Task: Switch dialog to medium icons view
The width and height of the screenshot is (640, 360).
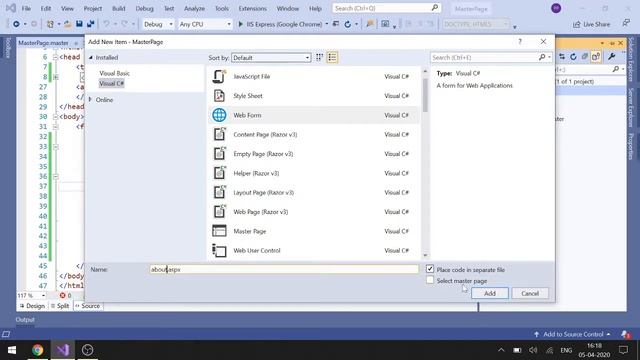Action: (x=320, y=58)
